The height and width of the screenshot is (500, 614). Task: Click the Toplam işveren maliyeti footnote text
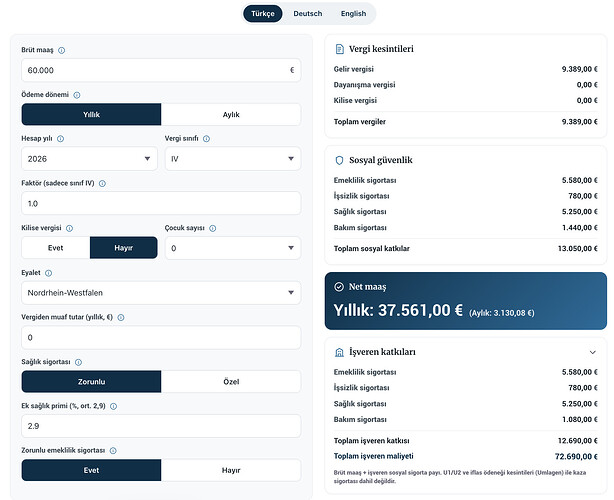[x=460, y=477]
